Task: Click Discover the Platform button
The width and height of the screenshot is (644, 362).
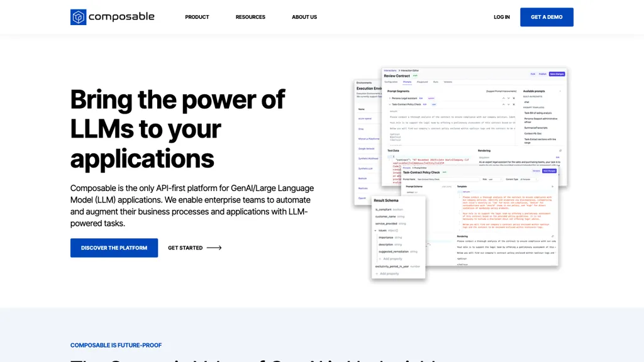Action: (x=114, y=248)
